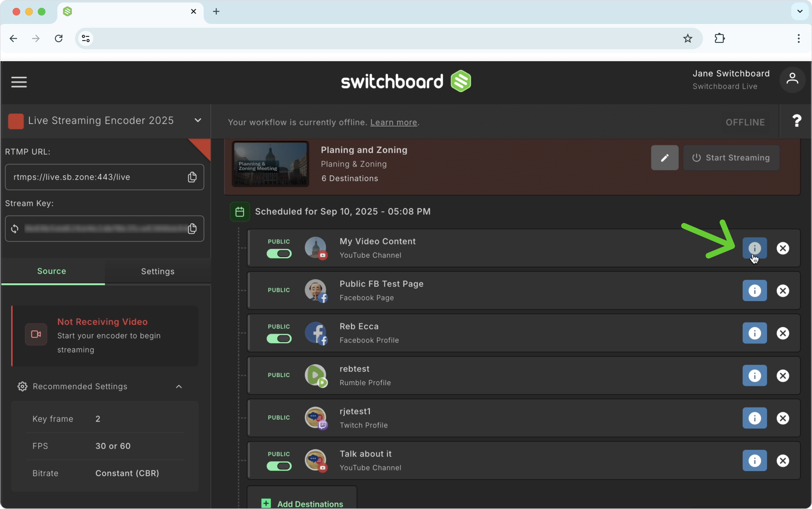Open the Learn more link

[x=394, y=122]
